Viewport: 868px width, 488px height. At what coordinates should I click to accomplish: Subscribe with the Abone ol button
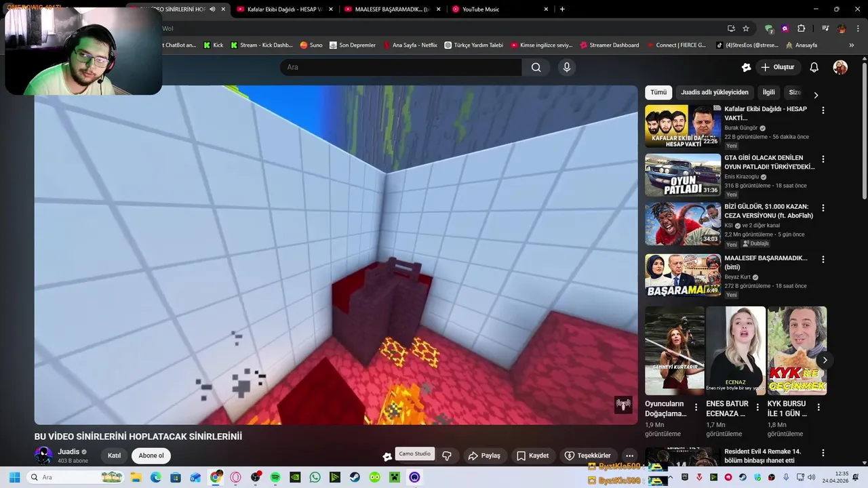151,455
